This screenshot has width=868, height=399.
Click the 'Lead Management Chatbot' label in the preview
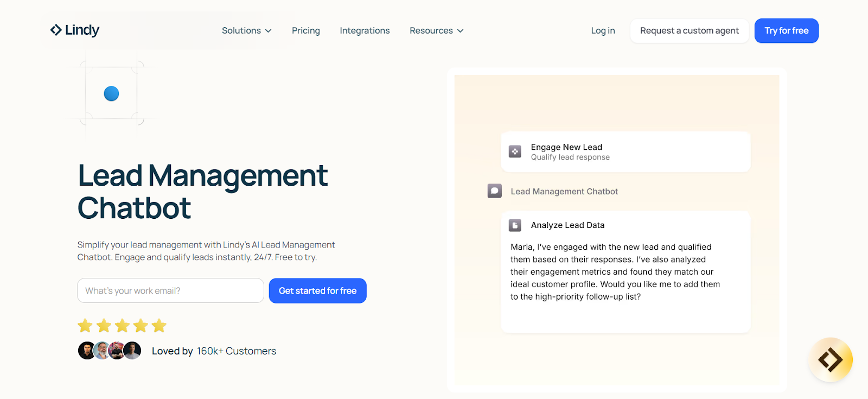(x=564, y=192)
